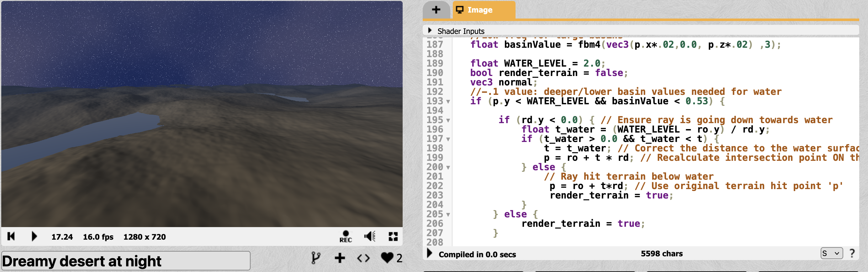The width and height of the screenshot is (868, 272).
Task: Rewind the shader to start
Action: coord(11,236)
